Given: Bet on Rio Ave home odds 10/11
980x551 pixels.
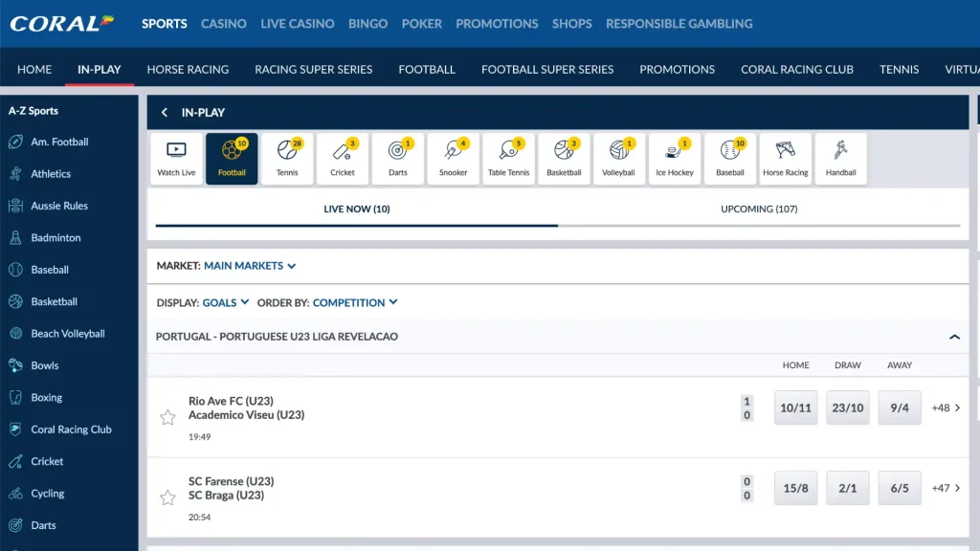Looking at the screenshot, I should tap(795, 408).
